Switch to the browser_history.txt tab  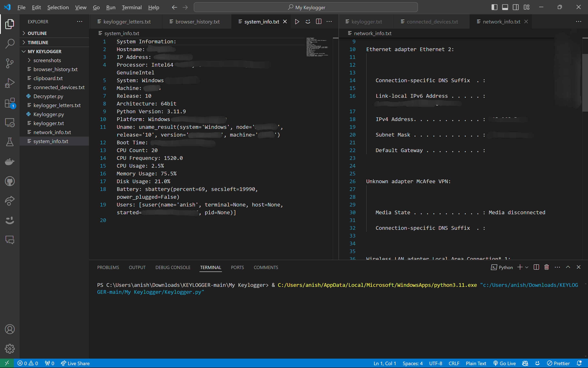pyautogui.click(x=197, y=22)
